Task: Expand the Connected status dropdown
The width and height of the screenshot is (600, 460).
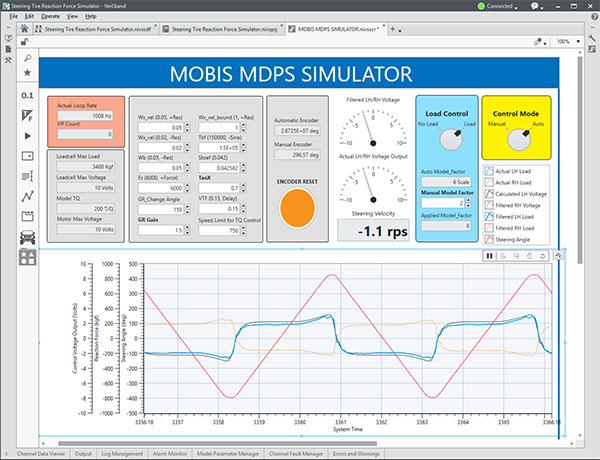Action: click(x=531, y=8)
